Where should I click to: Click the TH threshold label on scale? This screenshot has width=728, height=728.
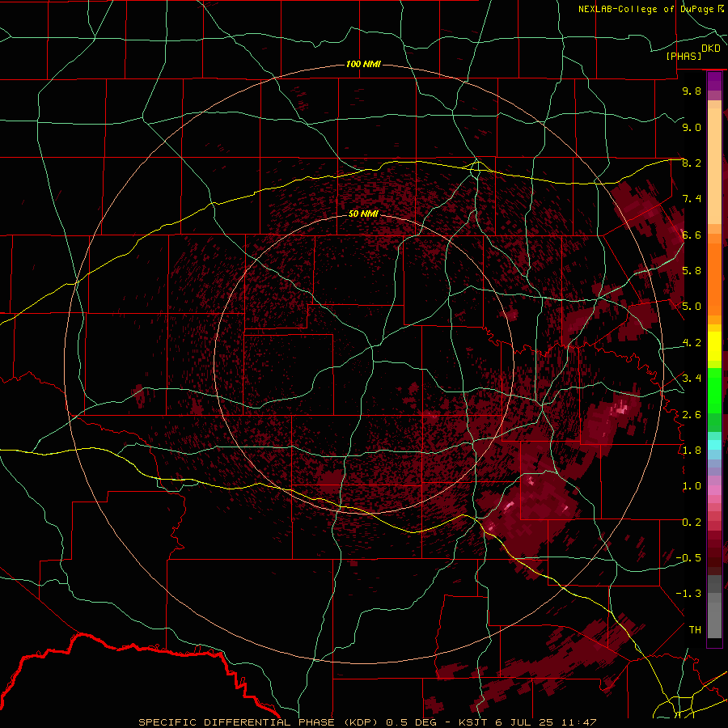pyautogui.click(x=695, y=630)
